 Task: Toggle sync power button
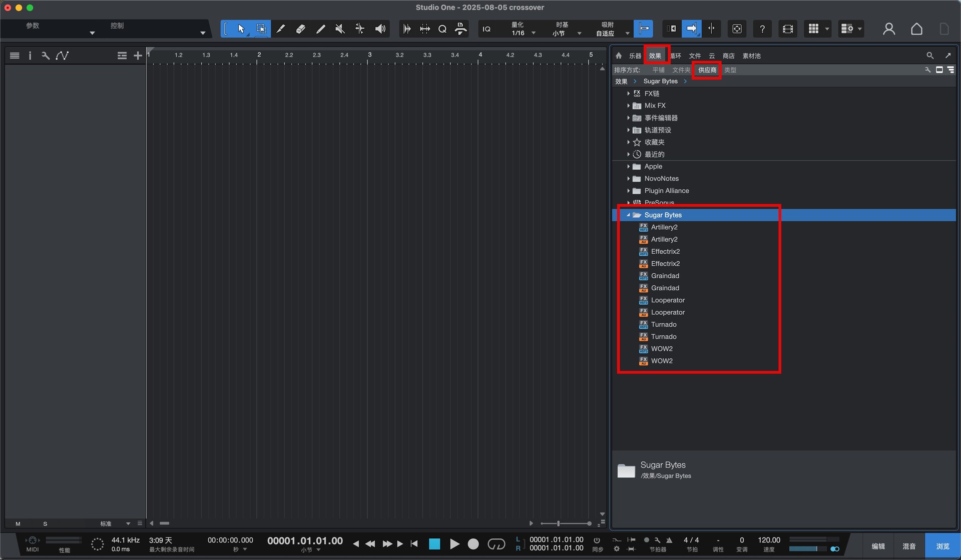tap(597, 540)
